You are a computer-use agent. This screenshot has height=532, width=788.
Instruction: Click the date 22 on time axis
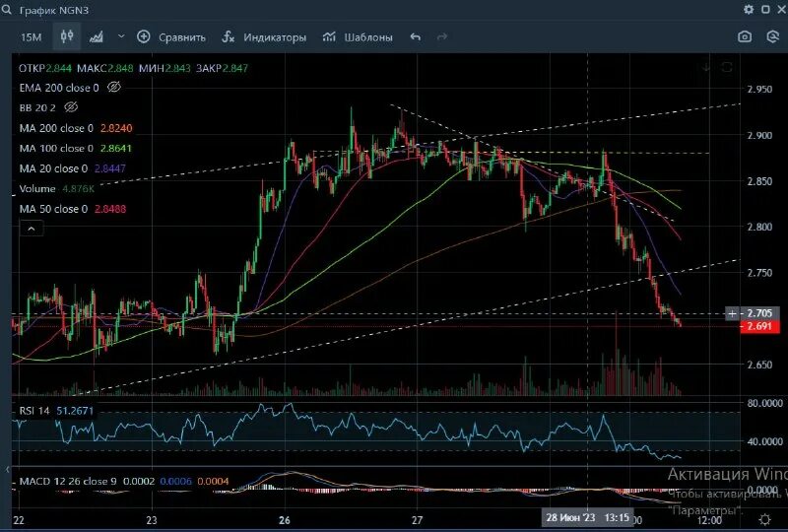pos(19,520)
